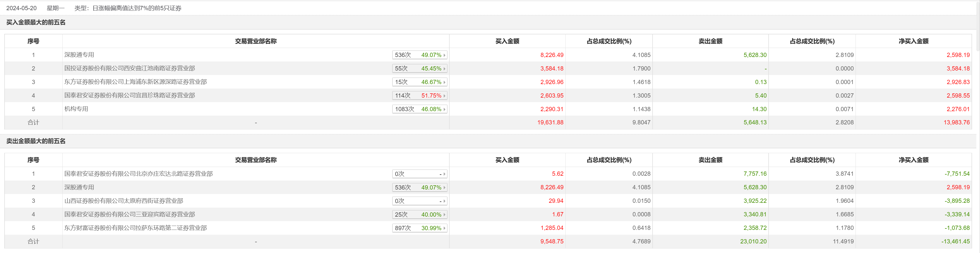
Task: Expand 0次 box for 山西证券太原府西街 row
Action: tap(419, 201)
